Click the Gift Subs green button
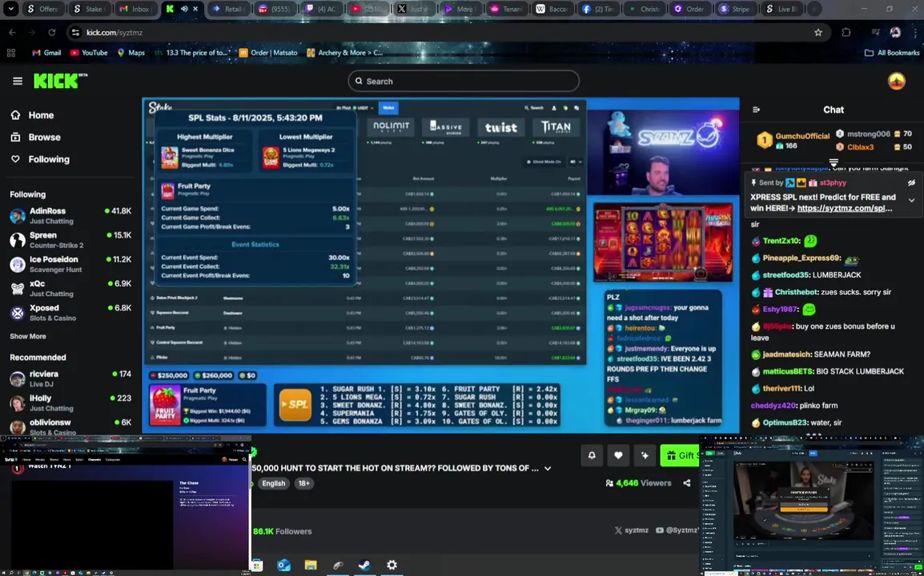This screenshot has height=576, width=924. point(680,455)
